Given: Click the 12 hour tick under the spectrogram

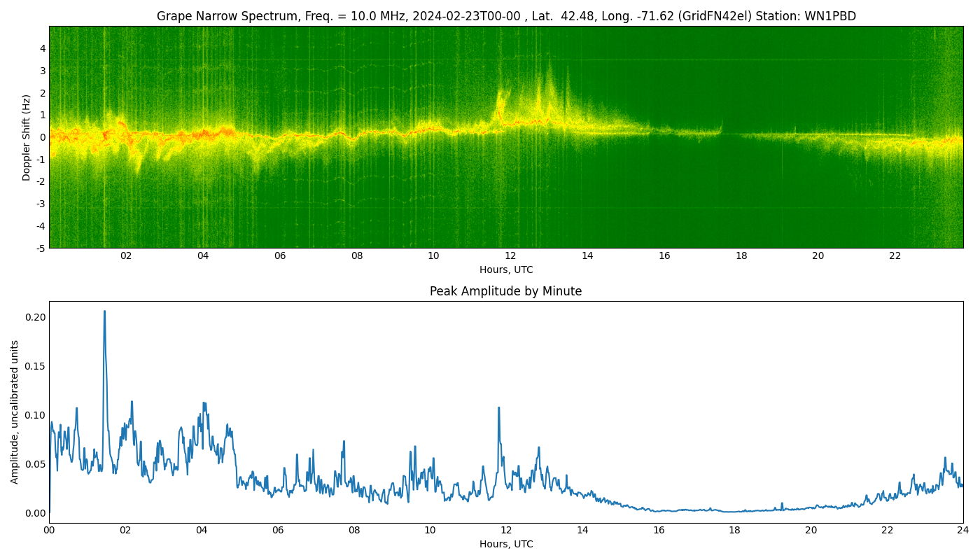Looking at the screenshot, I should pyautogui.click(x=510, y=255).
